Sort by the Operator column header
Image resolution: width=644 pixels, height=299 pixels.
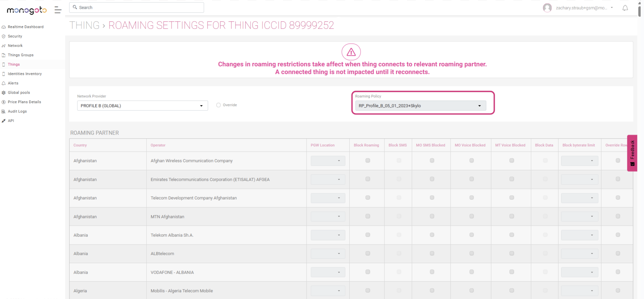[x=158, y=145]
